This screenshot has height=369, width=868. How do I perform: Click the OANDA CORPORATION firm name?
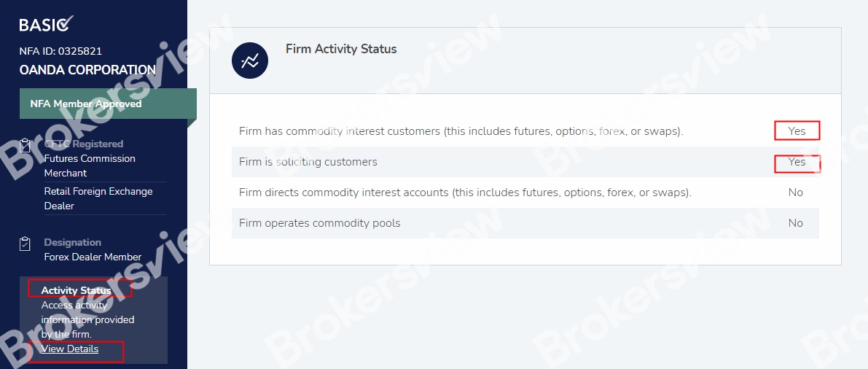tap(87, 70)
